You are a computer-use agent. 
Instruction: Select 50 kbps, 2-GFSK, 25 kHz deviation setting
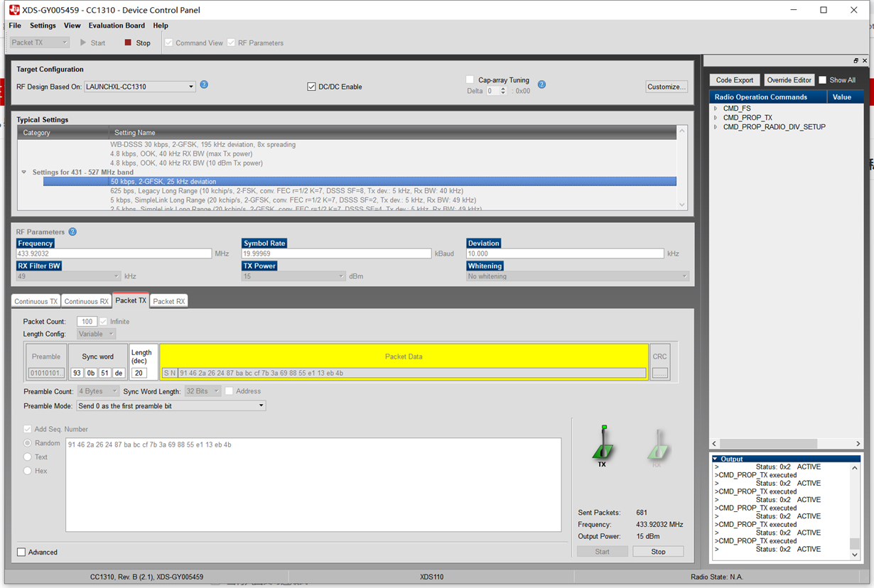point(360,182)
